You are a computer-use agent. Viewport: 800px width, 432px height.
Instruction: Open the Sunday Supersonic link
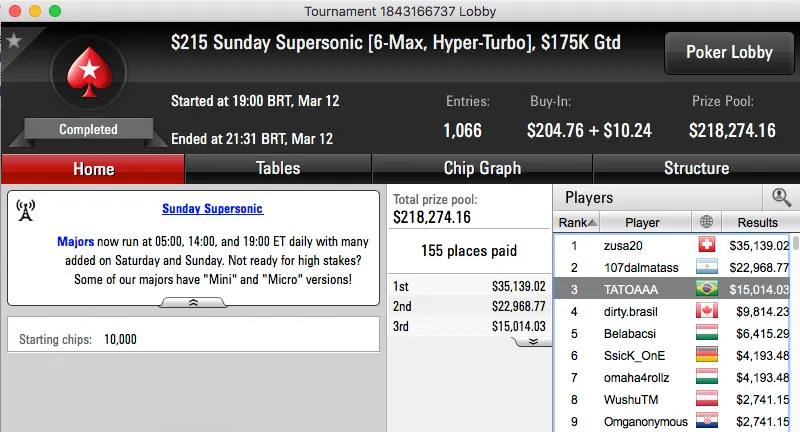[x=212, y=209]
